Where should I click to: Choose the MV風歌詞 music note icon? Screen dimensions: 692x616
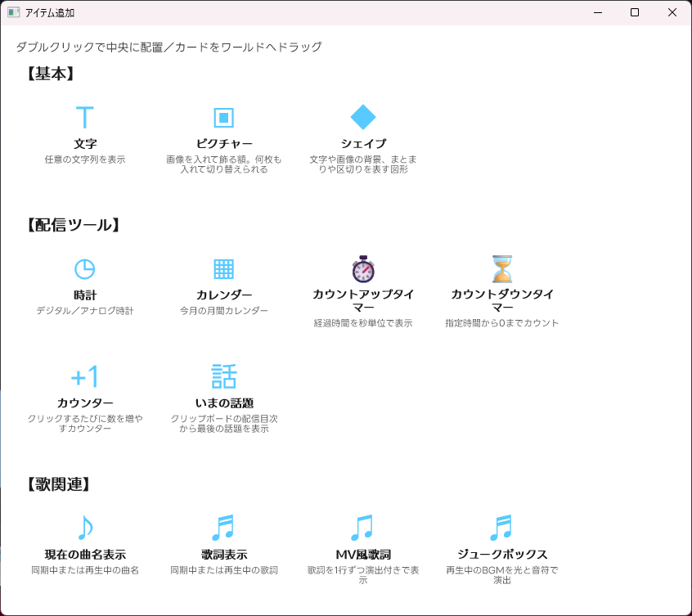click(x=362, y=528)
